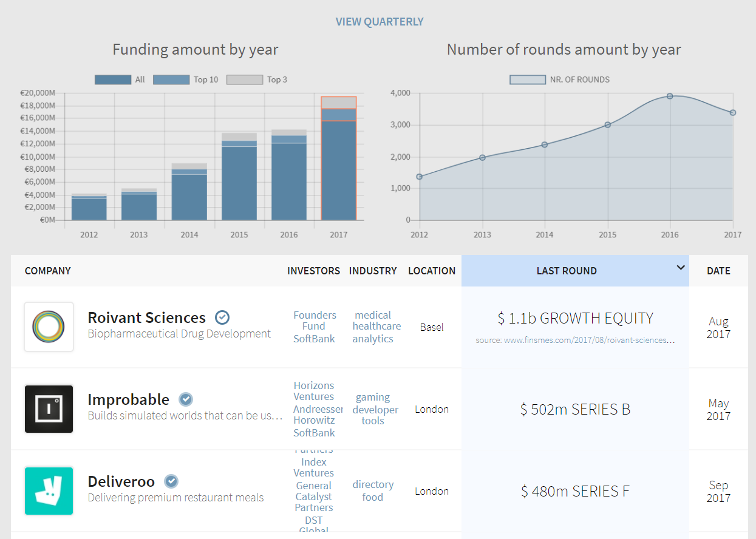
Task: Sort by the Company column header
Action: 48,271
